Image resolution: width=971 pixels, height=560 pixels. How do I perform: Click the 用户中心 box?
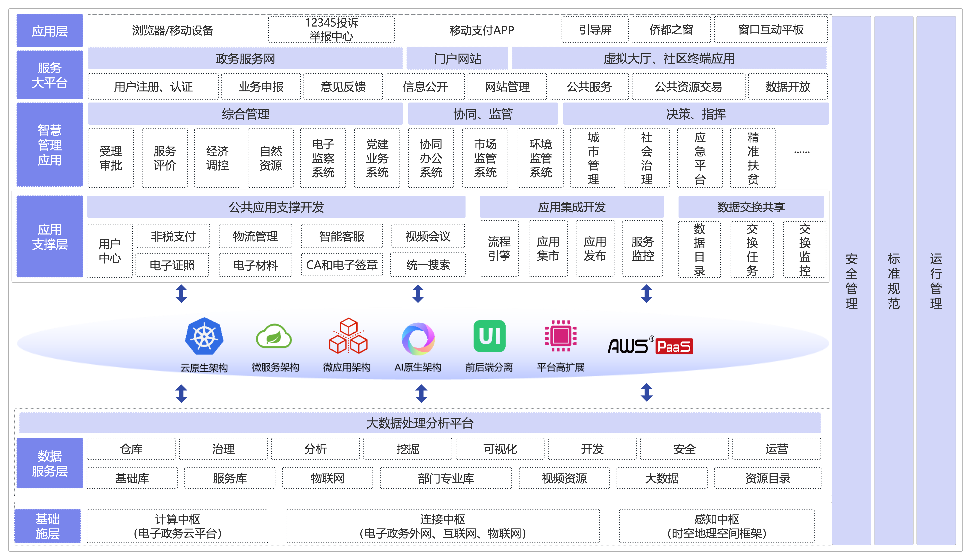110,251
